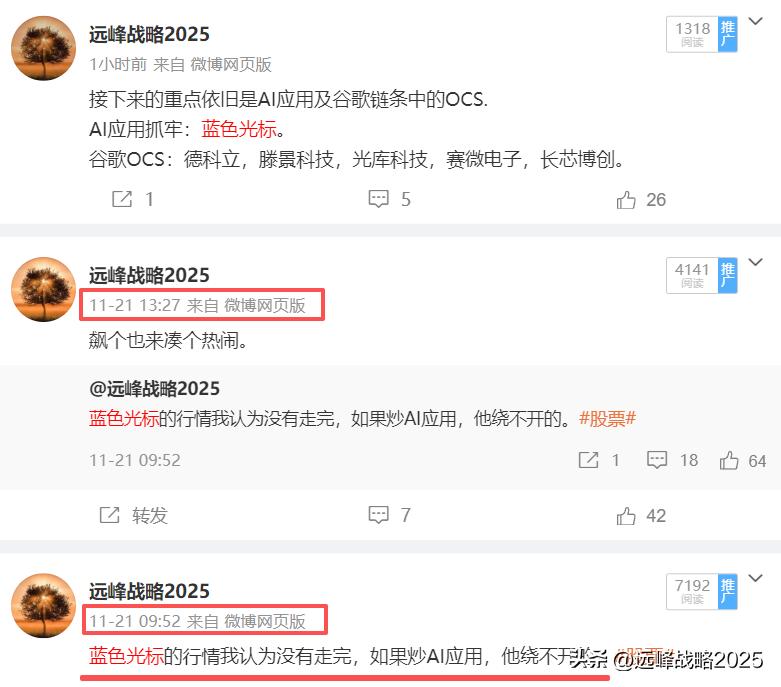This screenshot has height=687, width=781.
Task: Open the 11-21 13:27 timestamp of the second post
Action: 134,305
